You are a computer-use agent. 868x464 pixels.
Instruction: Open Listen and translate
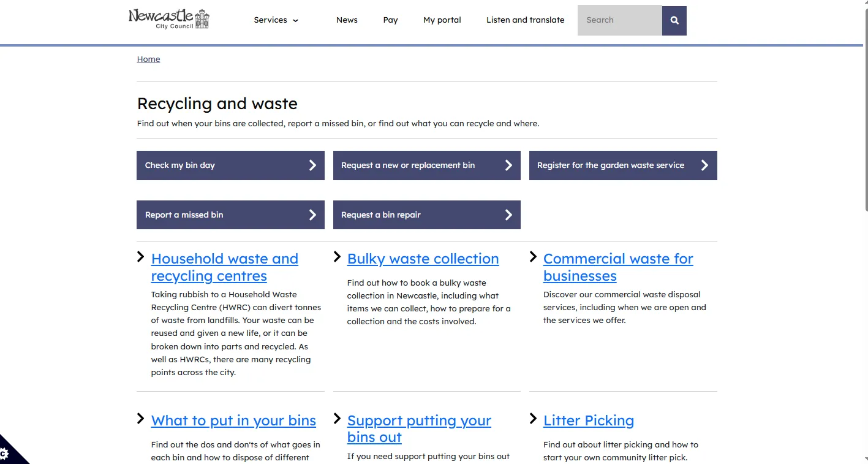(526, 20)
